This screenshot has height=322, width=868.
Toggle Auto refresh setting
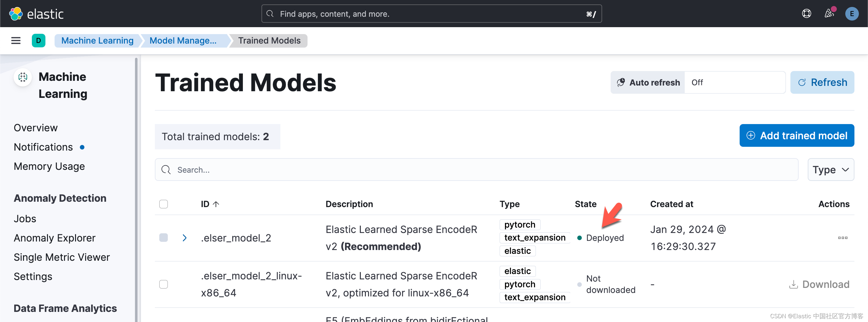[647, 82]
